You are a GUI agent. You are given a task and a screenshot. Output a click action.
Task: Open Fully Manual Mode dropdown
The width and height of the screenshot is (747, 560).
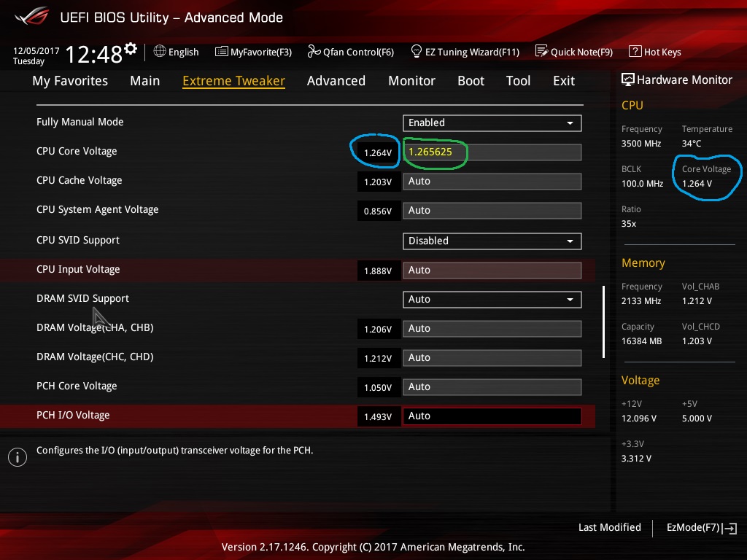click(x=492, y=122)
